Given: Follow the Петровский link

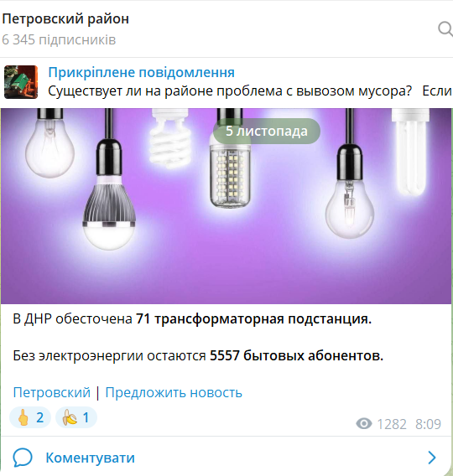Looking at the screenshot, I should pos(52,392).
